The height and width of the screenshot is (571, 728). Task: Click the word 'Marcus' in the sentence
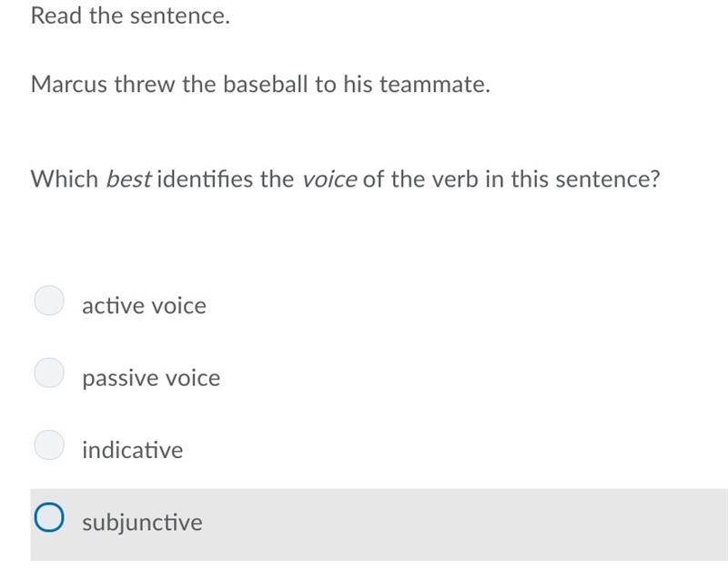69,85
